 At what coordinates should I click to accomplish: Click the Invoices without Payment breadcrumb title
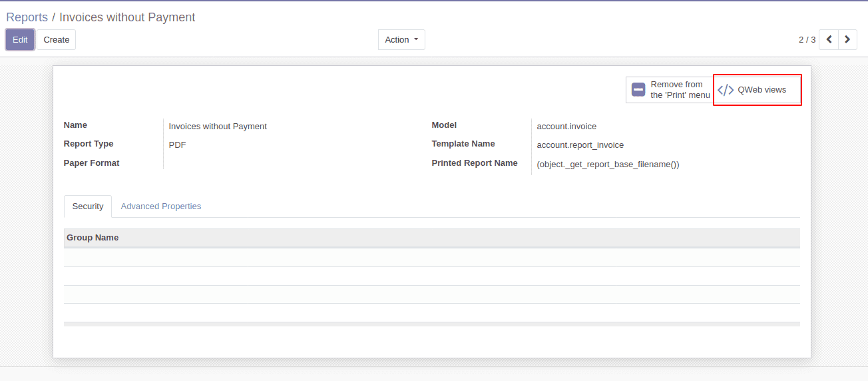click(127, 17)
